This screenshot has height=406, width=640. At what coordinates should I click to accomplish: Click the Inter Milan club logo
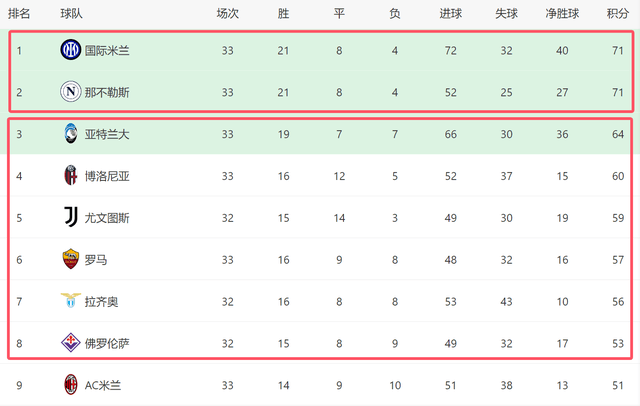(70, 49)
